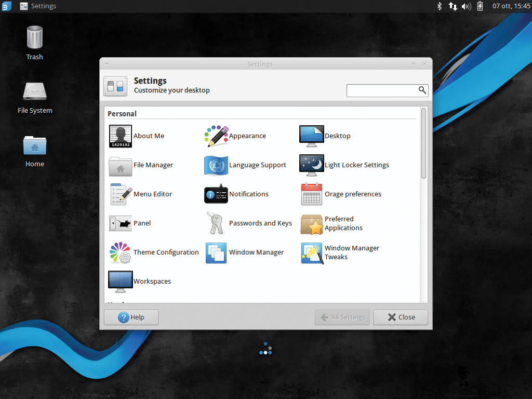Open the About Me settings icon
This screenshot has width=532, height=399.
(x=120, y=136)
